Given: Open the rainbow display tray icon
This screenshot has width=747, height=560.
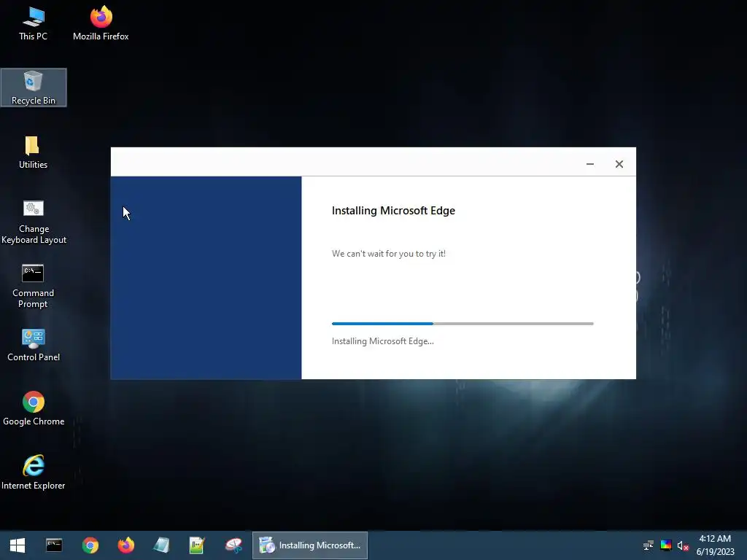Looking at the screenshot, I should click(x=666, y=545).
